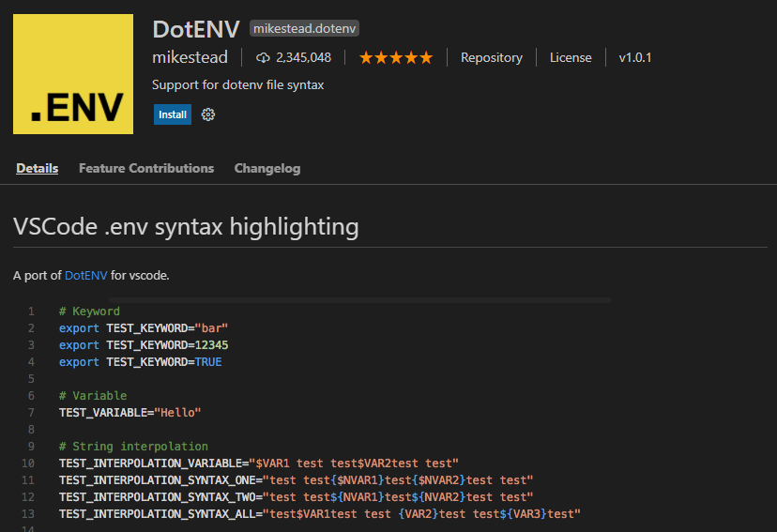Click the TEST_INTERPOLATION_SYNTAX_TWO code line
The height and width of the screenshot is (532, 777).
pyautogui.click(x=296, y=497)
